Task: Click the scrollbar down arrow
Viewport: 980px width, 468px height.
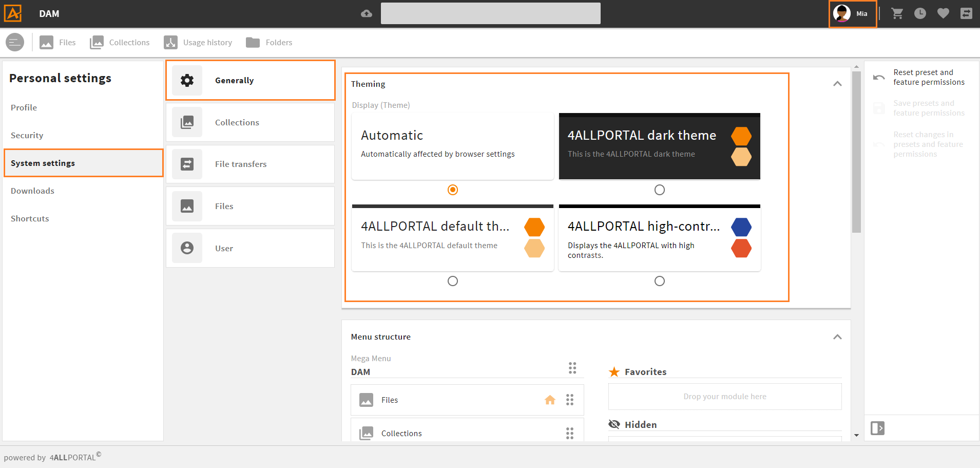Action: coord(856,435)
